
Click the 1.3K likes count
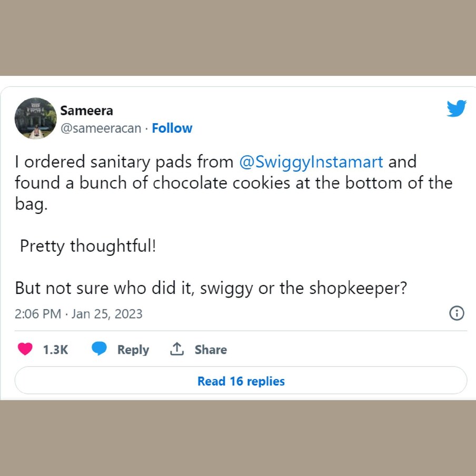(56, 350)
